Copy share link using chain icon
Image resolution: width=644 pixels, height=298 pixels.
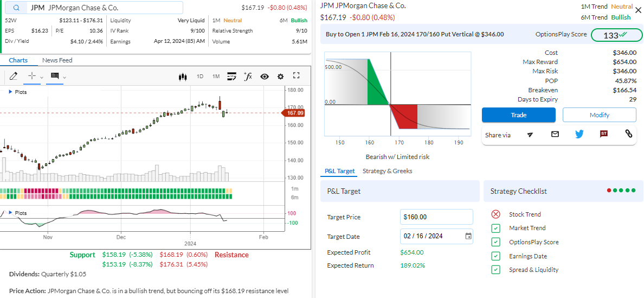[x=628, y=134]
